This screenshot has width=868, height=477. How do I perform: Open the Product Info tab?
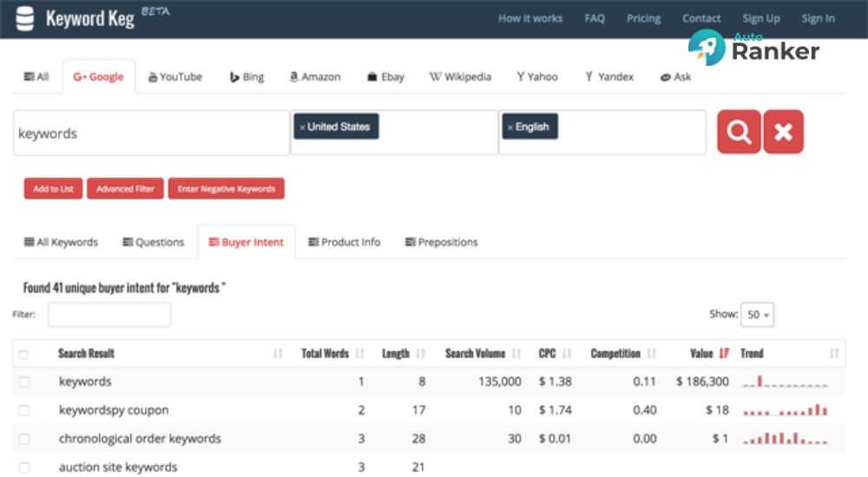point(345,242)
